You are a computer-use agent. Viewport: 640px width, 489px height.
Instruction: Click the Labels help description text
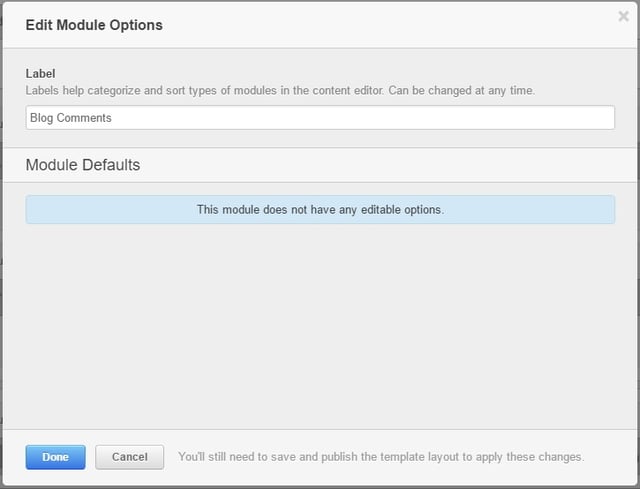coord(280,90)
